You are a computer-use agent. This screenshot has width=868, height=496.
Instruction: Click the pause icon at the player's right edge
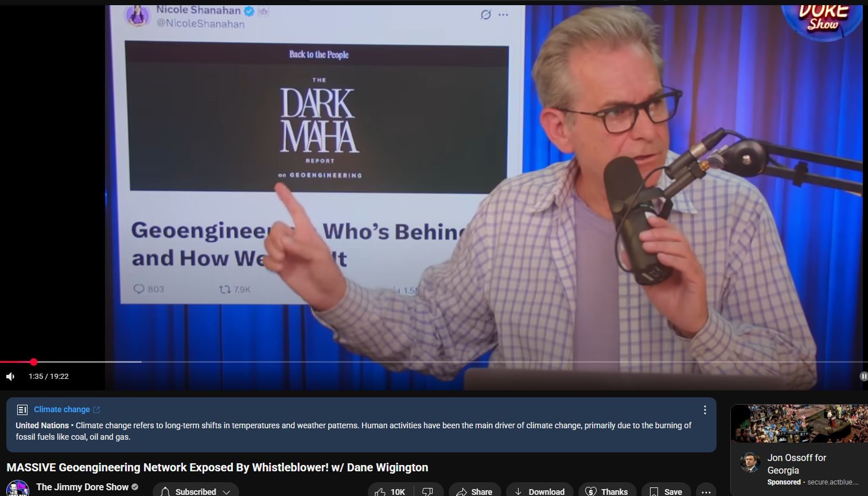tap(863, 377)
